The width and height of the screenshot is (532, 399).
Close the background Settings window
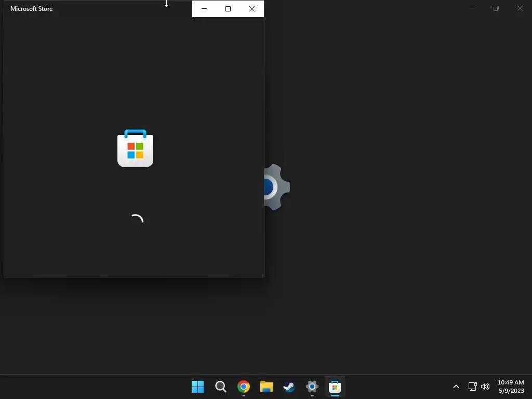[520, 8]
